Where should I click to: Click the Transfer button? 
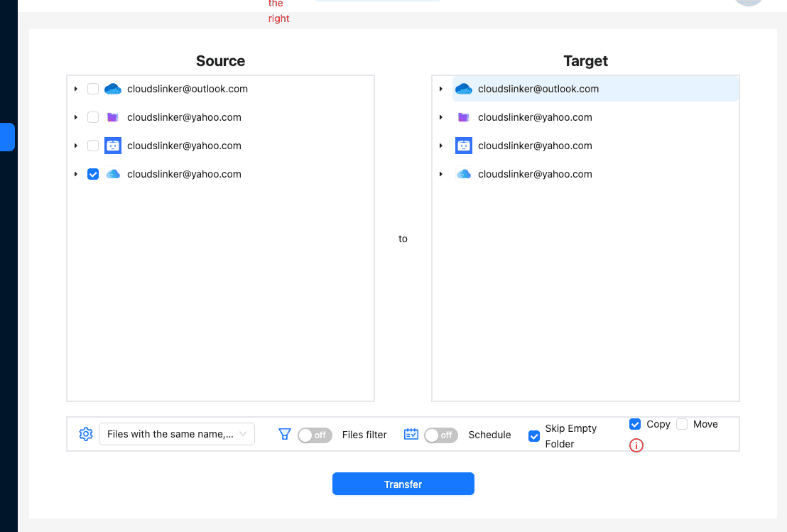403,484
